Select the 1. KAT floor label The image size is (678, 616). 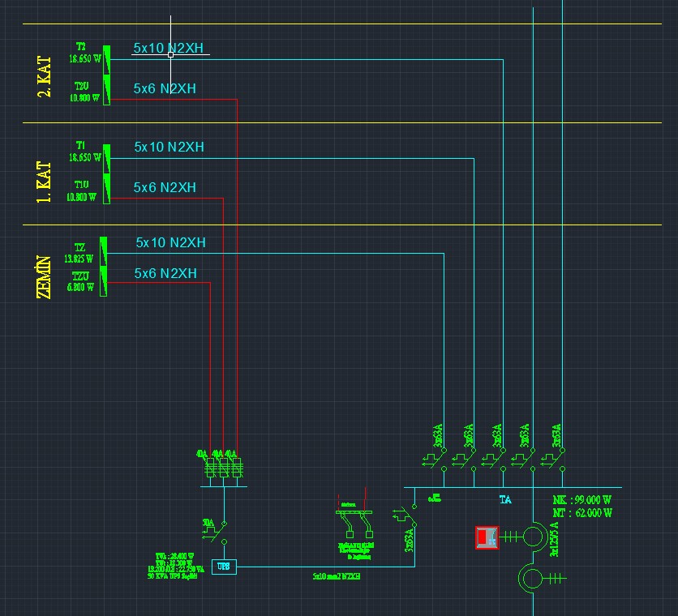pos(44,182)
